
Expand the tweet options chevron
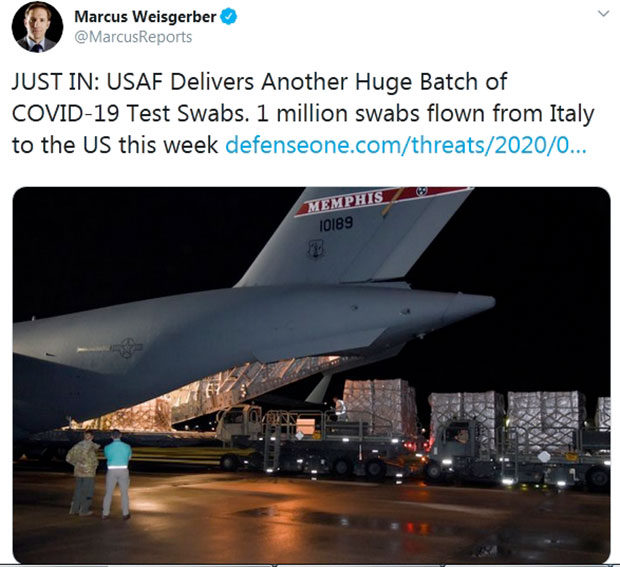603,14
